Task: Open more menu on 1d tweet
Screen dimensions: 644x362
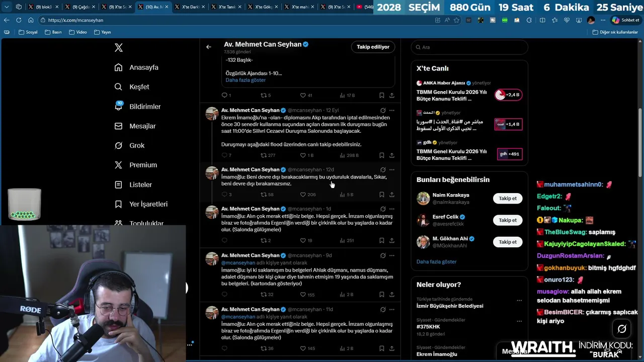Action: coord(392,209)
